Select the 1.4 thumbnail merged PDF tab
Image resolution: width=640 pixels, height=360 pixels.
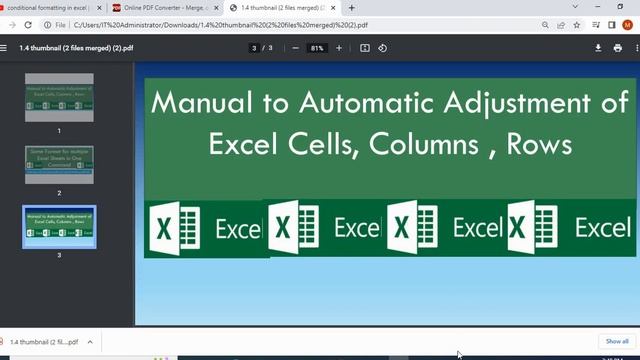(282, 8)
